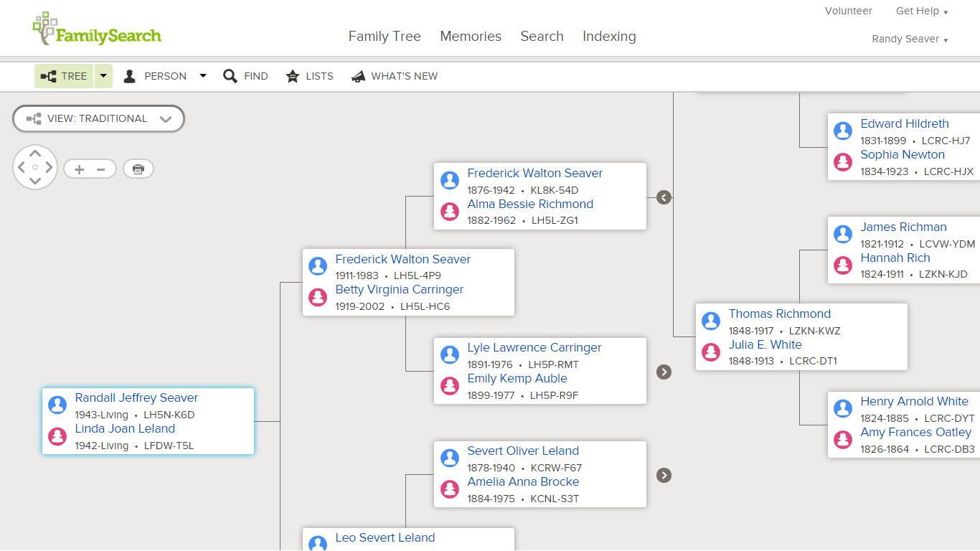Collapse ancestors of Frederick Walton Seaver

pos(664,197)
